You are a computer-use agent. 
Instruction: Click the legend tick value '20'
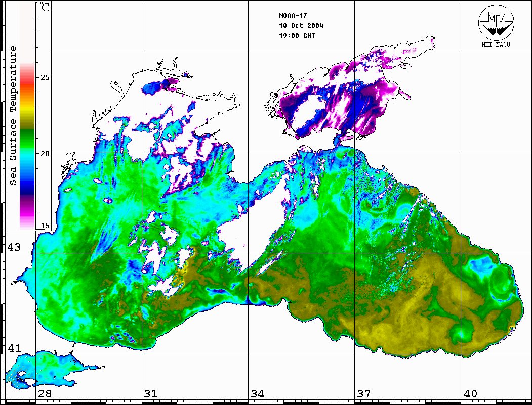(45, 154)
